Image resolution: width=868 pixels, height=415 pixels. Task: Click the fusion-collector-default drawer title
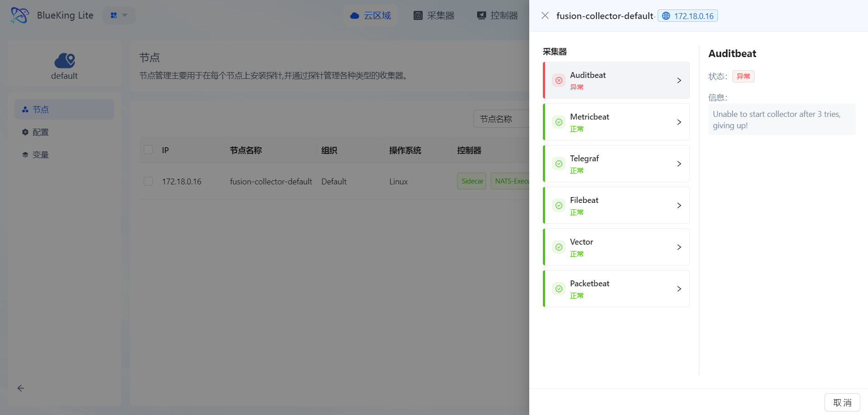[605, 16]
